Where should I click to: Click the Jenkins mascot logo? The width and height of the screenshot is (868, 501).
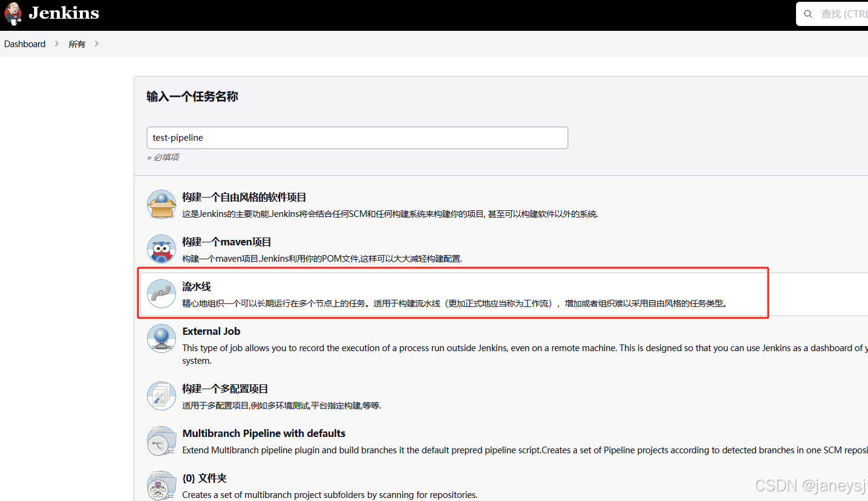(x=13, y=13)
